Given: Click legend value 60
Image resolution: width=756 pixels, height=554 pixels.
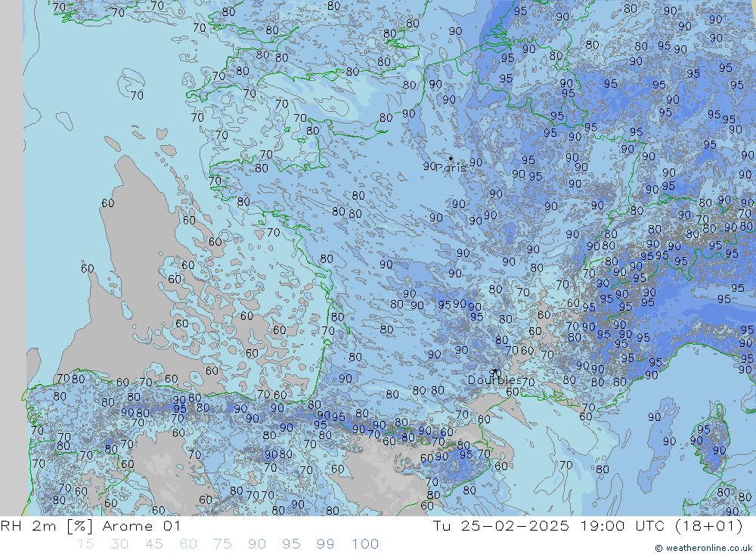Looking at the screenshot, I should (x=188, y=544).
